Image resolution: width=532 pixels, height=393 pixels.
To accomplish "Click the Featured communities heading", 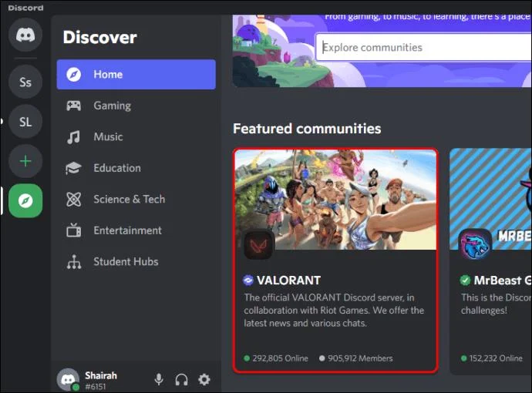I will (307, 129).
